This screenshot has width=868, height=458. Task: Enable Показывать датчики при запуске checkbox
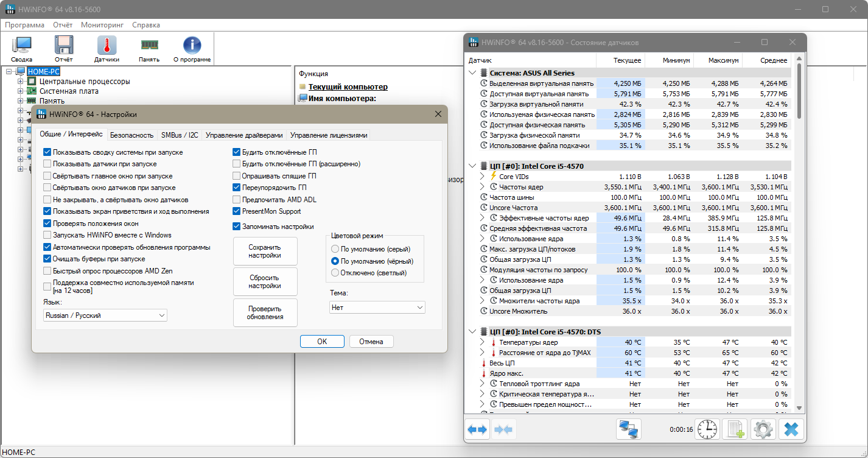coord(47,164)
